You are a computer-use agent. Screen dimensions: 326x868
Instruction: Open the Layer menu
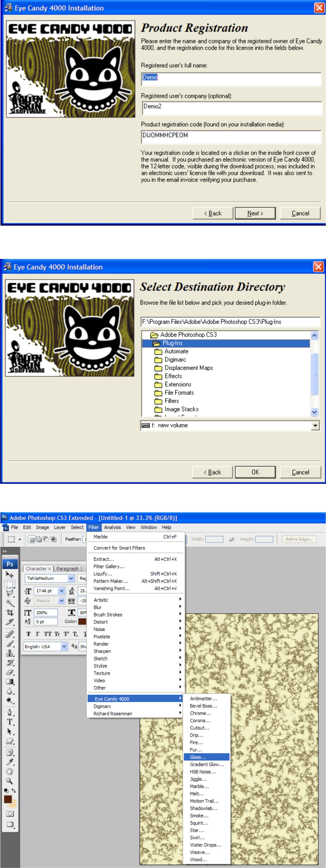pyautogui.click(x=60, y=527)
